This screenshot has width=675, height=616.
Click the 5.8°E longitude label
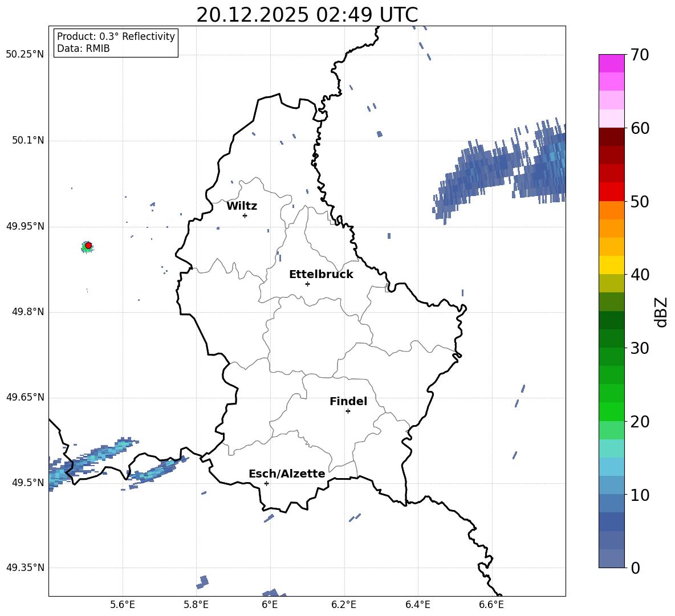point(196,605)
